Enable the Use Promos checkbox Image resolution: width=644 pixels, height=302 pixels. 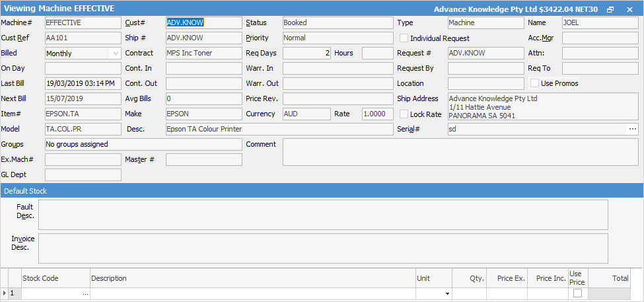(x=535, y=83)
